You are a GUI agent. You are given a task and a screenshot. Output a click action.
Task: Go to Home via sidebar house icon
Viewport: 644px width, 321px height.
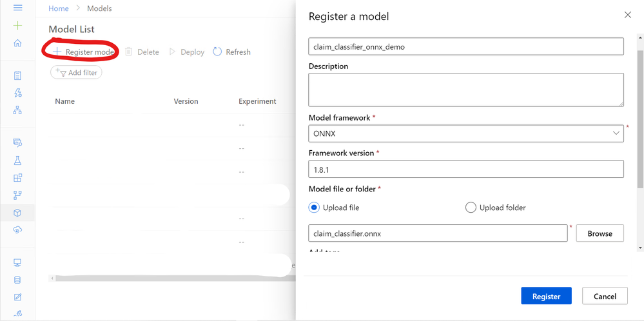(x=17, y=43)
